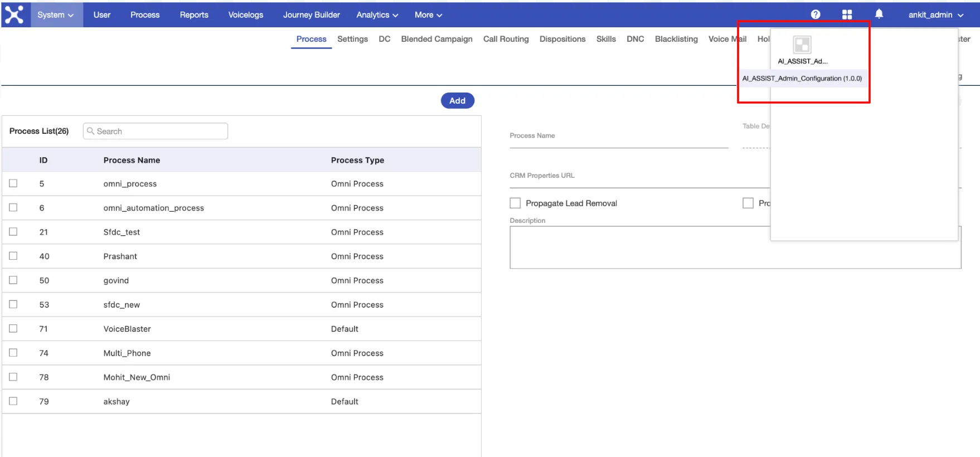980x457 pixels.
Task: Open Journey Builder
Action: pyautogui.click(x=312, y=15)
